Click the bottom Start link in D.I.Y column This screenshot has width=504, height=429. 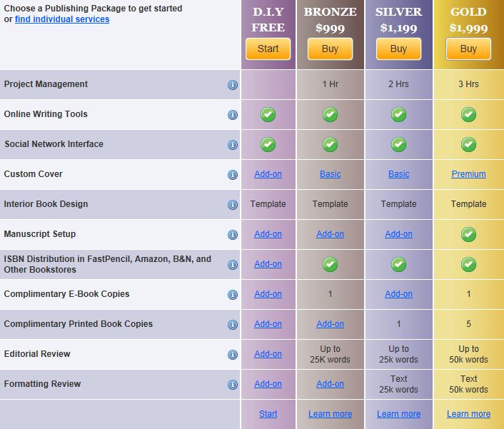pos(268,414)
